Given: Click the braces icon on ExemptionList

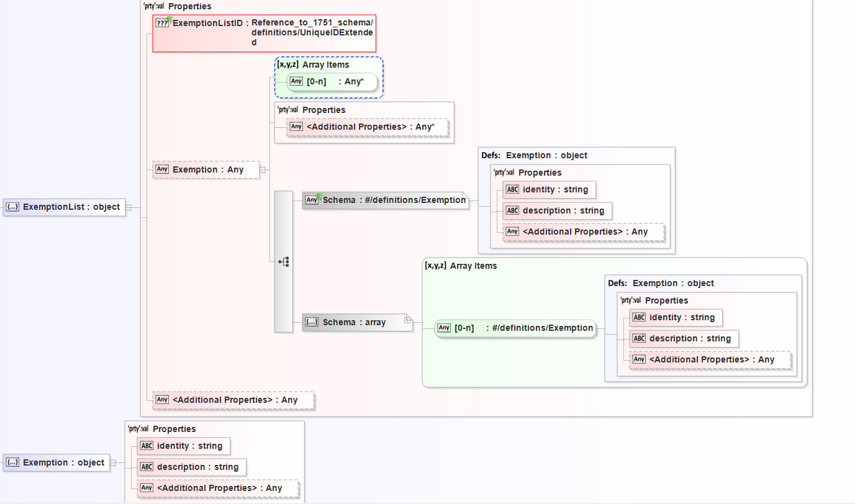Looking at the screenshot, I should [12, 207].
